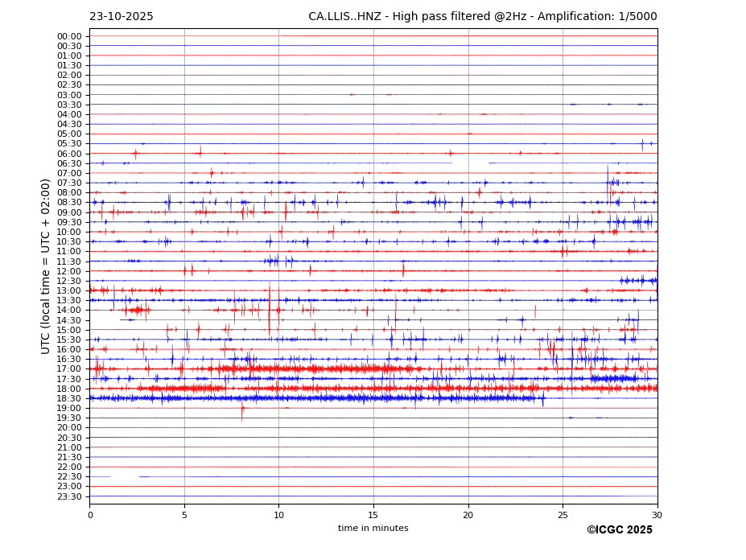Click the 18:30 row label

point(69,398)
